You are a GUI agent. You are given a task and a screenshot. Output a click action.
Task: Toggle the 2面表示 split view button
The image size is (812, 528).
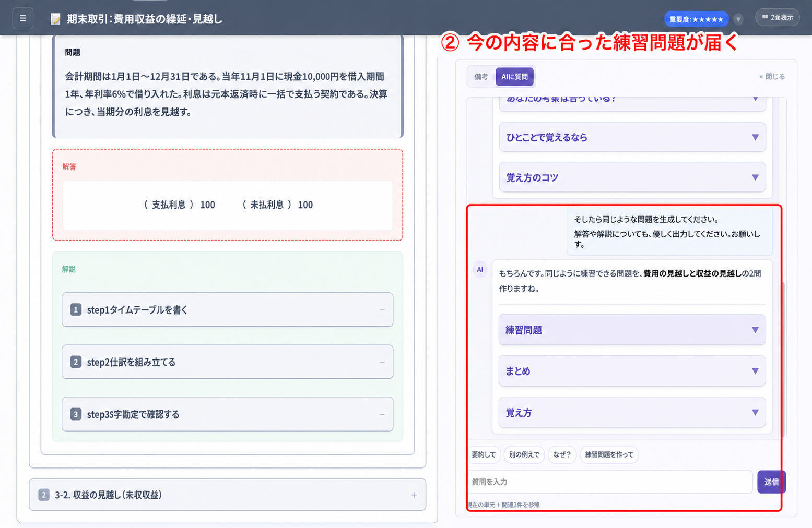778,17
